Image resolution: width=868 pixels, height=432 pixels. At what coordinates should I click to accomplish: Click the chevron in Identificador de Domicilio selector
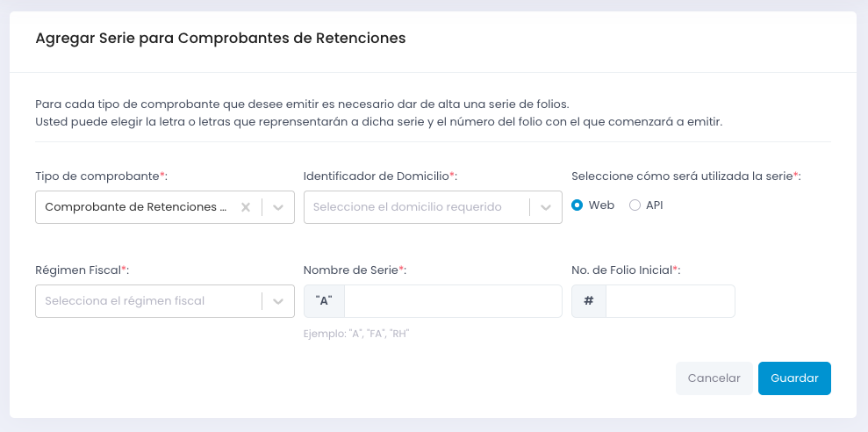pos(546,207)
